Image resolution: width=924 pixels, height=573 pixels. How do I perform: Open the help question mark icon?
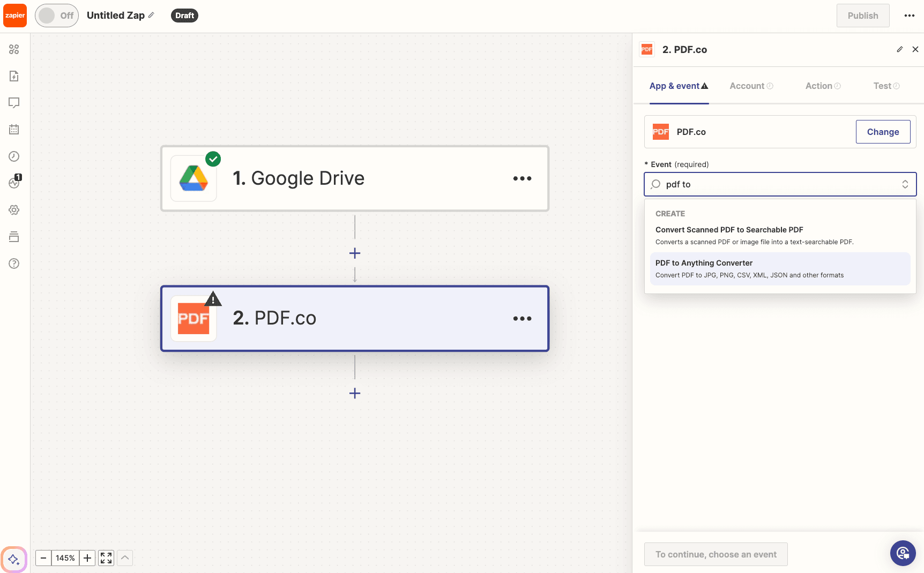(14, 263)
